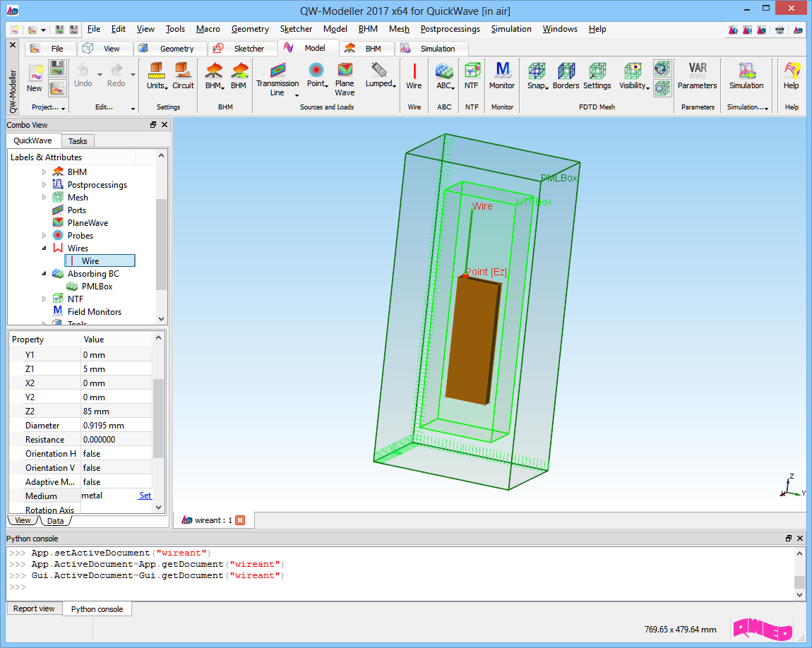812x648 pixels.
Task: Close the wireant document tab
Action: 240,520
